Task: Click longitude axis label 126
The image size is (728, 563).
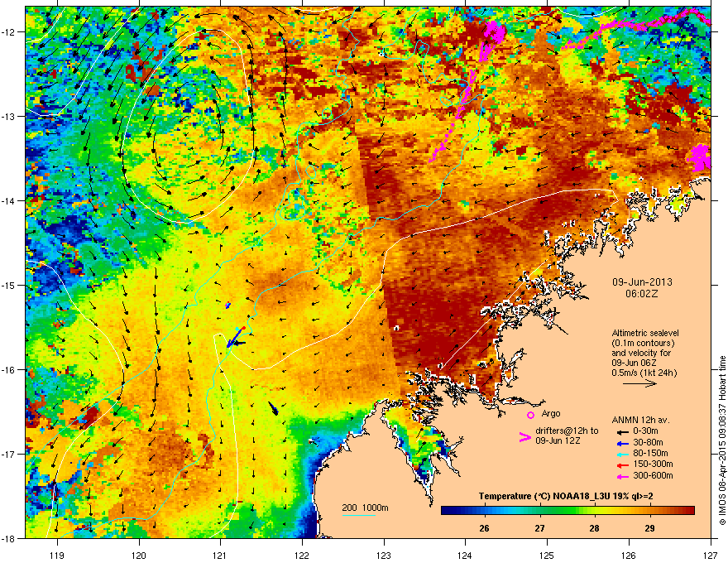Action: tap(629, 555)
